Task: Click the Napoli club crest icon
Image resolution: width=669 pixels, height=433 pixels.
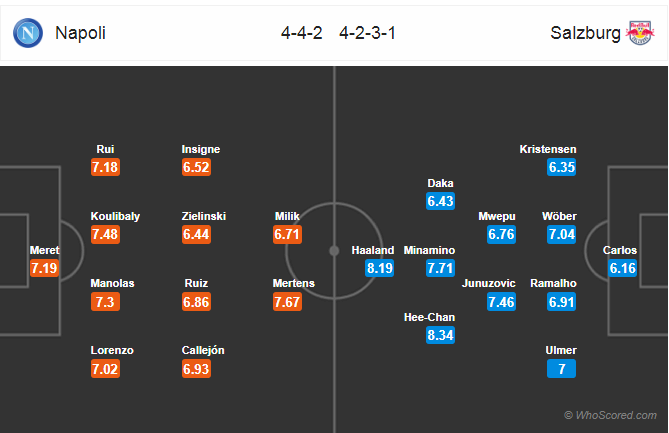Action: click(28, 33)
